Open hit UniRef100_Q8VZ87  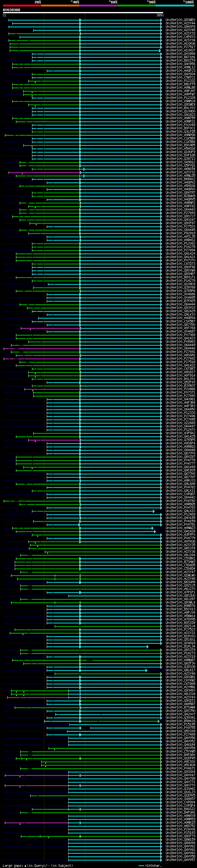[180, 457]
